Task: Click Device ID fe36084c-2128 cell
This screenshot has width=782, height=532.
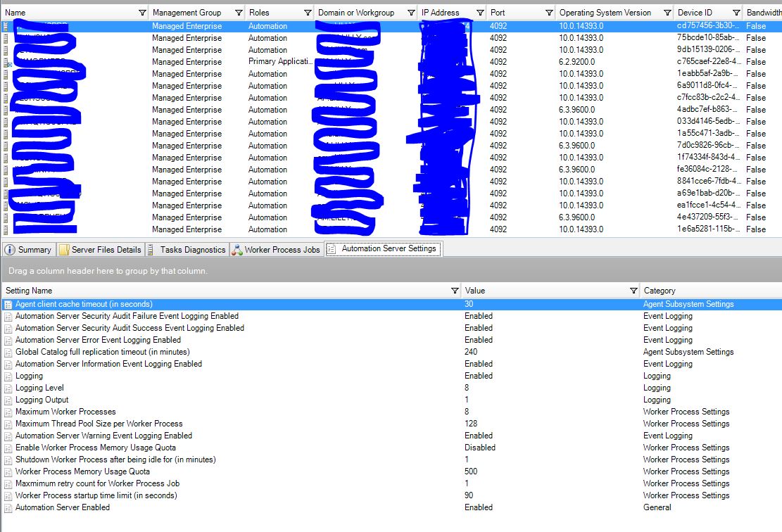Action: 707,169
